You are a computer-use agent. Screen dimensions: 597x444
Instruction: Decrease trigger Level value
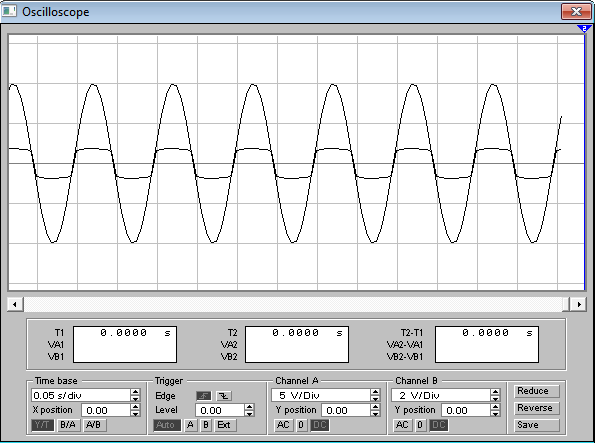249,414
